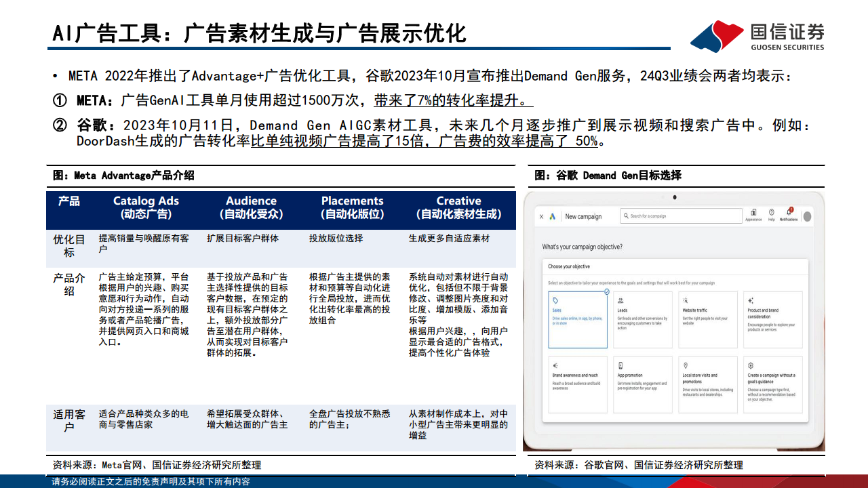Pick the Website traffic objective title
Screen dimensions: 868x488
(x=694, y=310)
